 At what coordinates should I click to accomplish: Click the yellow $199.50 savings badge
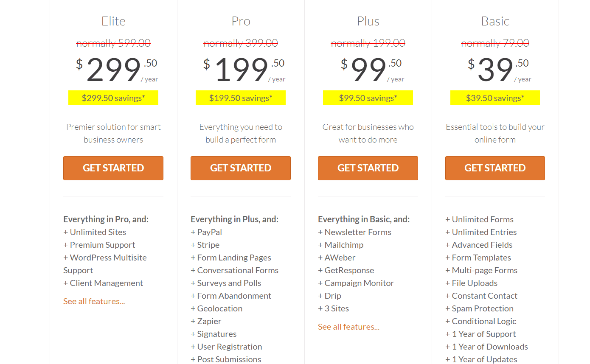tap(241, 98)
